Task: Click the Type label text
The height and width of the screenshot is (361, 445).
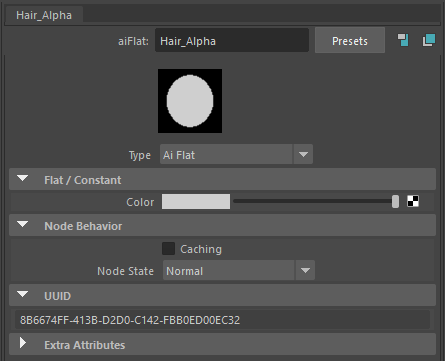Action: pyautogui.click(x=140, y=155)
